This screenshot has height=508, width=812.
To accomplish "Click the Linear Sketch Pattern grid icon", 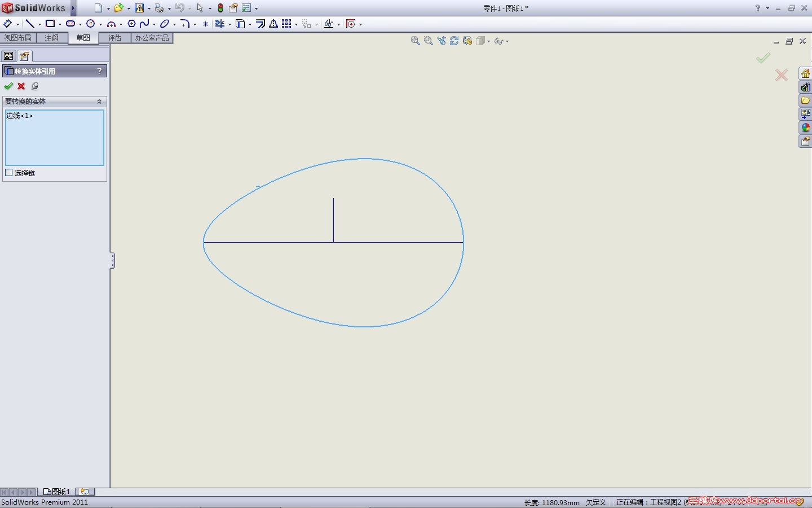I will pyautogui.click(x=286, y=24).
